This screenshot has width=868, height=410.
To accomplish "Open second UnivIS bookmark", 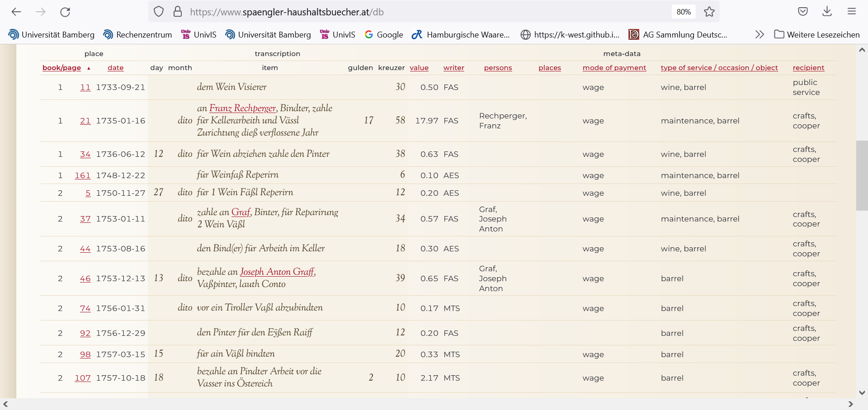I will point(337,34).
